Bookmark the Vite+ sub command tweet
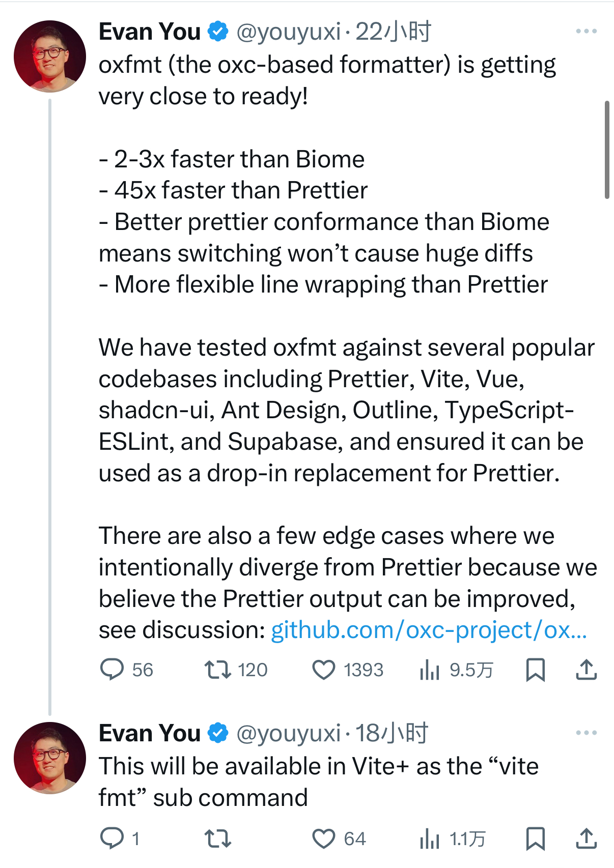The height and width of the screenshot is (868, 614). 535,838
